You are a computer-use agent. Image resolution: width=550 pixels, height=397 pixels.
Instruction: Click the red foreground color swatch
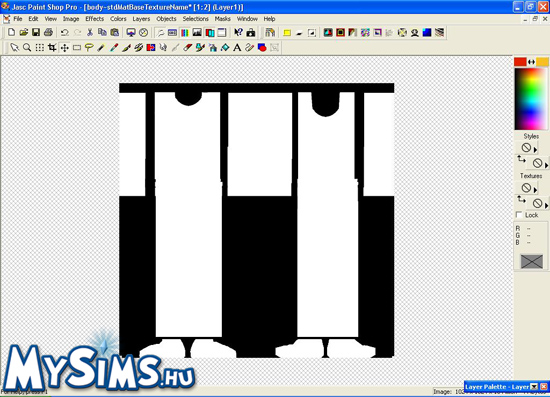(520, 62)
